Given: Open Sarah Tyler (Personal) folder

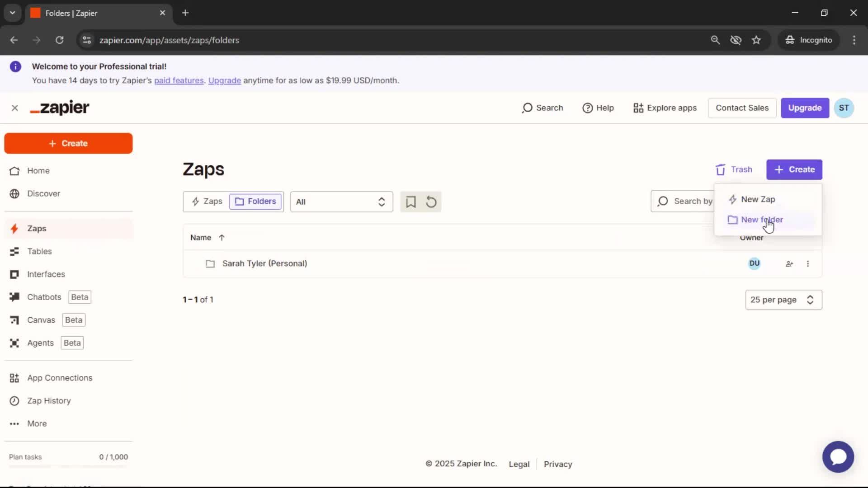Looking at the screenshot, I should pos(264,263).
